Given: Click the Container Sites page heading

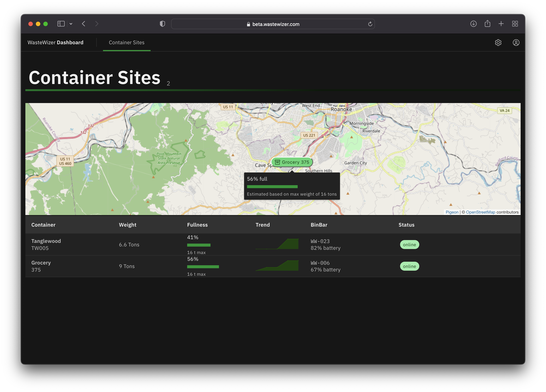Looking at the screenshot, I should click(x=94, y=77).
